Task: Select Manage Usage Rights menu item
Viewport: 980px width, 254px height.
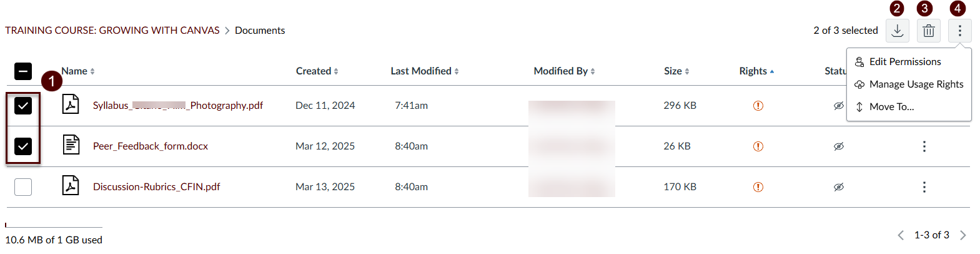Action: [916, 84]
